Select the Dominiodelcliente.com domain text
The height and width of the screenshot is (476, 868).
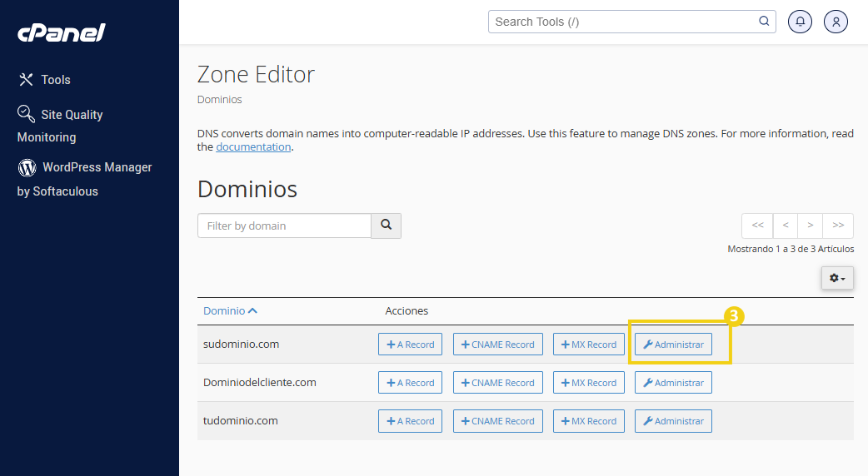click(260, 382)
